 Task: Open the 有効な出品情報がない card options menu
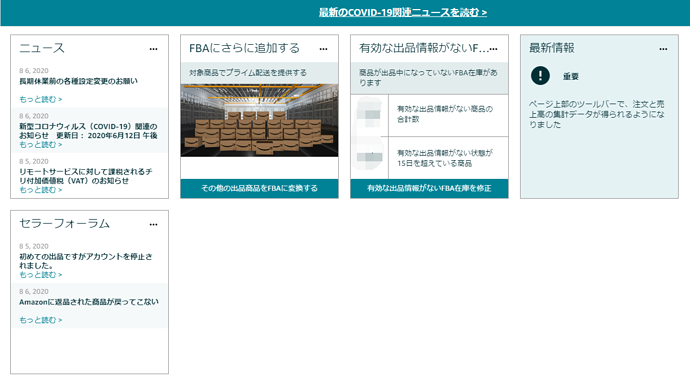[494, 49]
